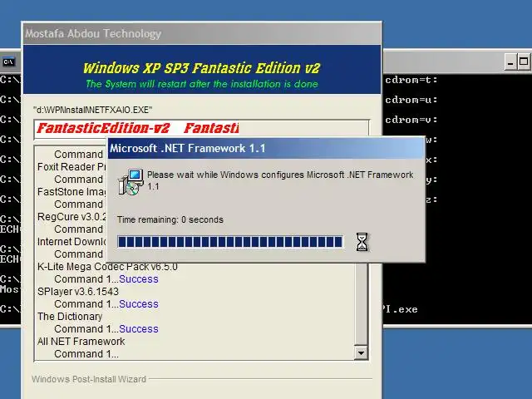Select 'SPlayer v3.6.1543' list entry

point(78,292)
